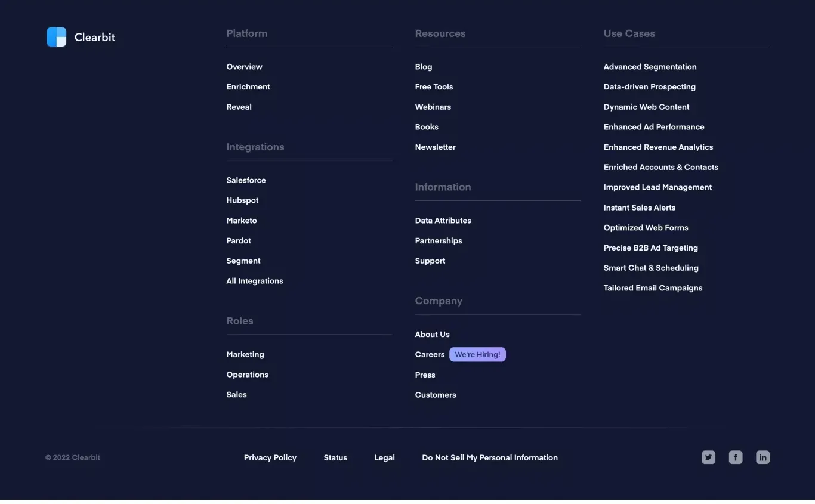Open Clearbit's Facebook page
Image resolution: width=815 pixels, height=504 pixels.
[736, 457]
